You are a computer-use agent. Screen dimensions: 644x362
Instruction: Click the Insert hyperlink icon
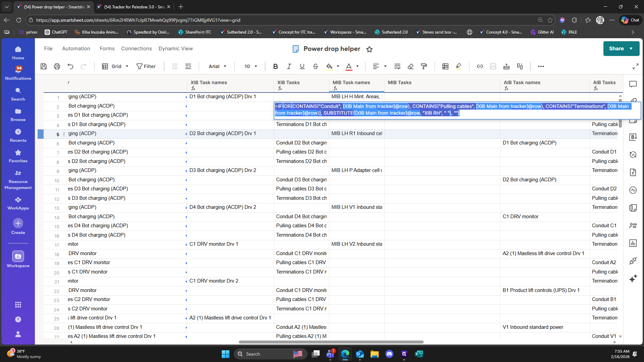480,66
